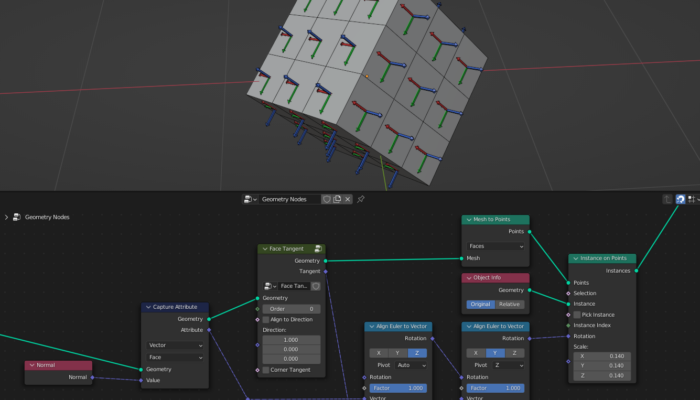The height and width of the screenshot is (400, 700).
Task: Enable the Align to Direction checkbox
Action: point(267,319)
